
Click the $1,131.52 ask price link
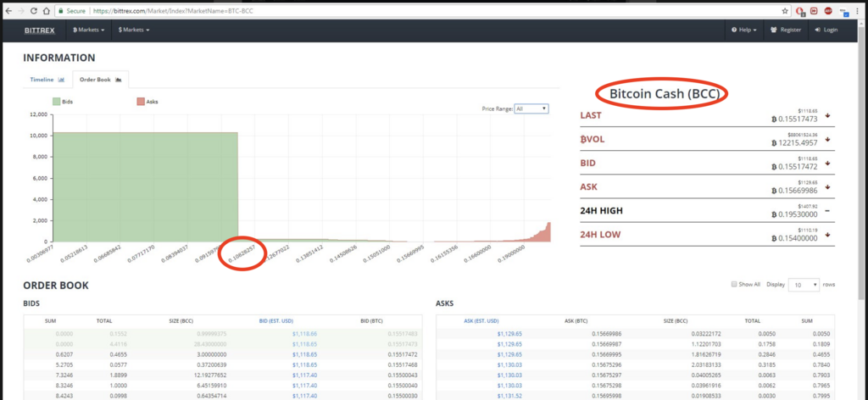tap(509, 396)
